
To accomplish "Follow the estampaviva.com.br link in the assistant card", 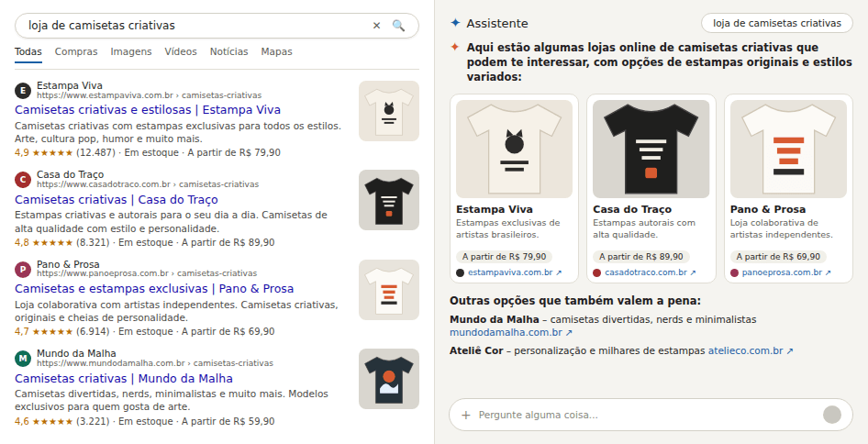I will (x=515, y=273).
